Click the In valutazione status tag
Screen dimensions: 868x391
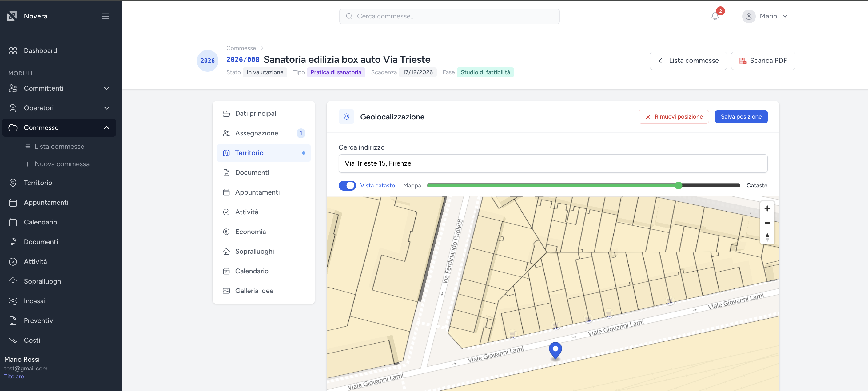coord(265,72)
